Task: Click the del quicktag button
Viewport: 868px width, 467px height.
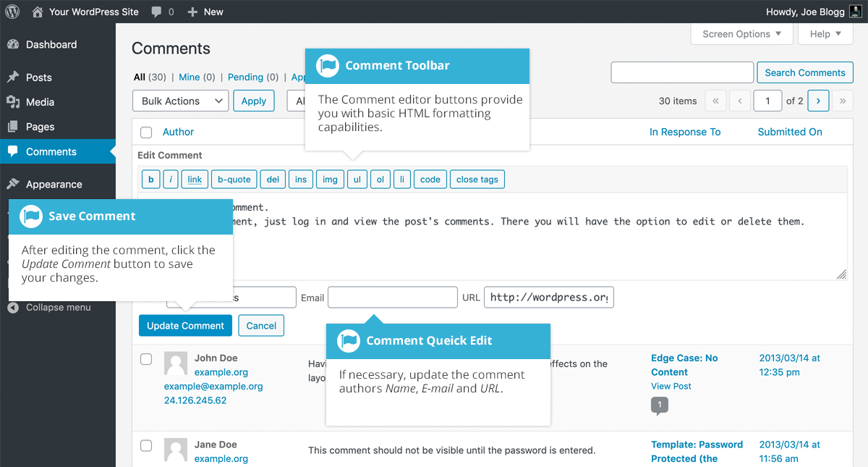Action: point(273,180)
